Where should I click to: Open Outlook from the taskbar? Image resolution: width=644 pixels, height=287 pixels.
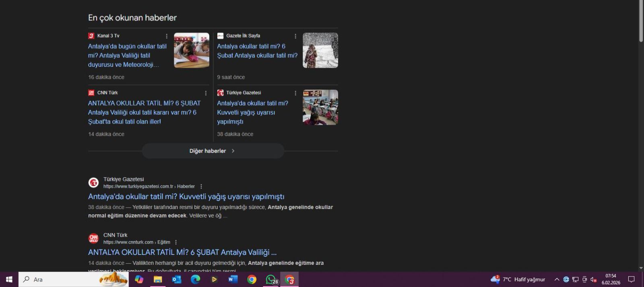[x=176, y=279]
